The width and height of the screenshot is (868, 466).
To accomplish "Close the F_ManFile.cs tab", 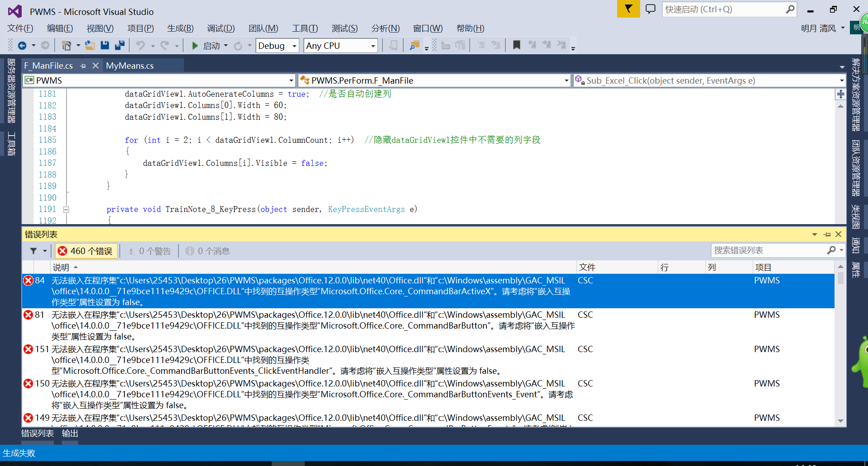I will 95,66.
